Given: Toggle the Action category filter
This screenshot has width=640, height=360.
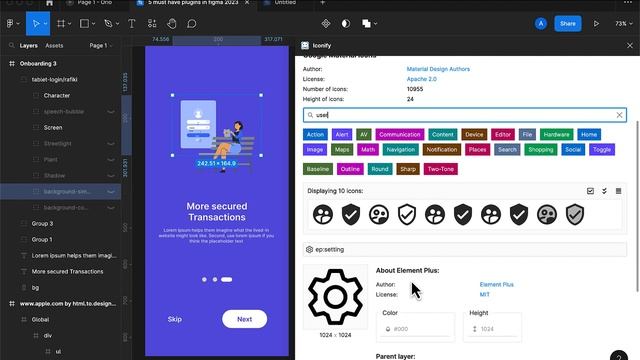Looking at the screenshot, I should (x=315, y=135).
